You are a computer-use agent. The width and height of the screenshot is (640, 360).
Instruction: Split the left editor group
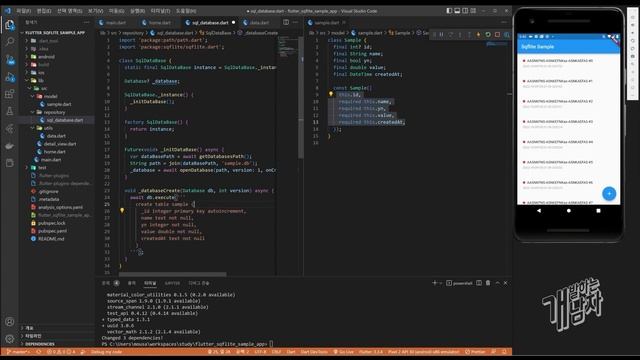(286, 22)
